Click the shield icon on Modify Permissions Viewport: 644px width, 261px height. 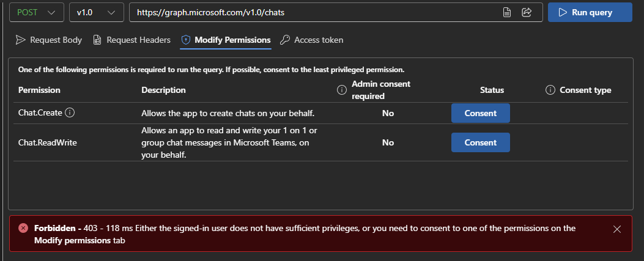click(x=185, y=40)
